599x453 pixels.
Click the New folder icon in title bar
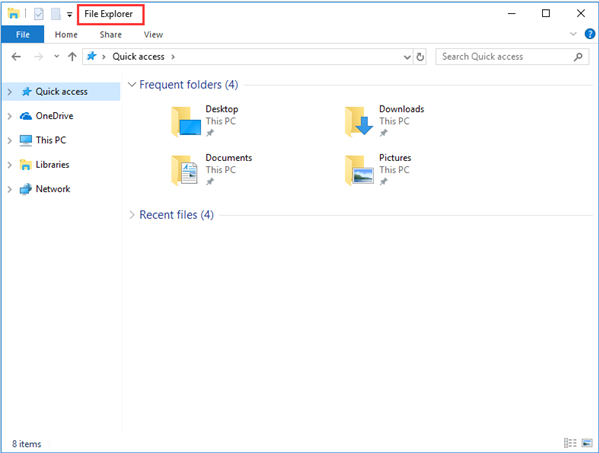56,14
